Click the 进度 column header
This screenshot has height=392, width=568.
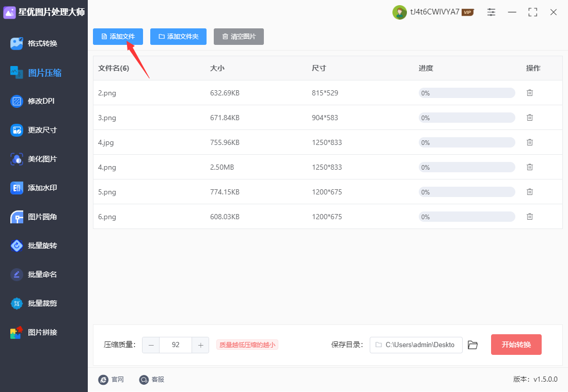point(426,68)
